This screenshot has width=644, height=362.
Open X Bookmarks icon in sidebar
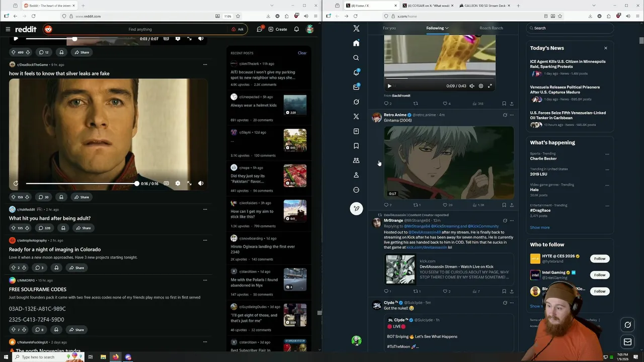pos(356,146)
